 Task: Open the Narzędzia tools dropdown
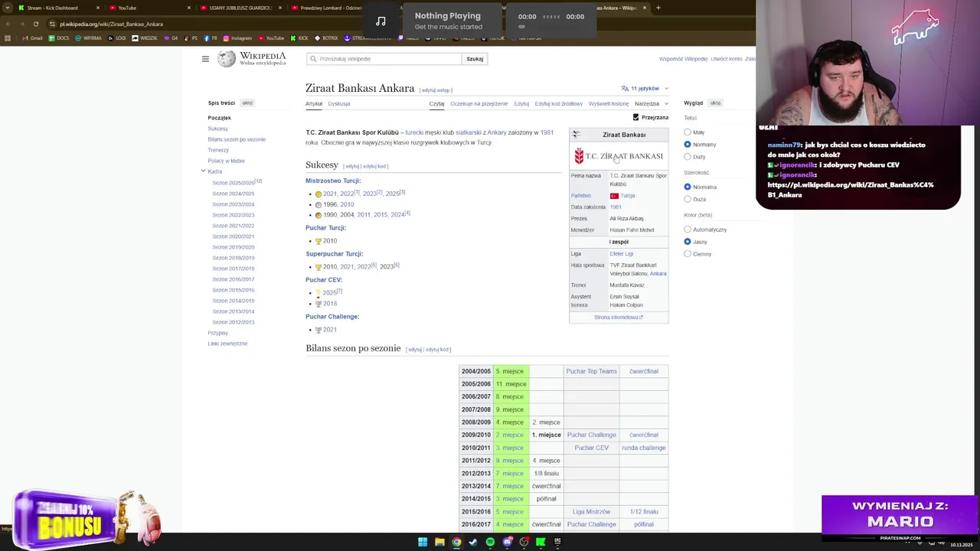(651, 103)
